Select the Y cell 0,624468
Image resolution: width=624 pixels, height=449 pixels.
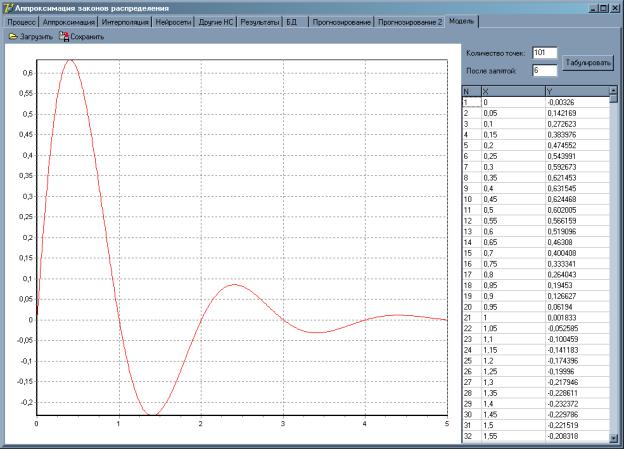pos(577,199)
